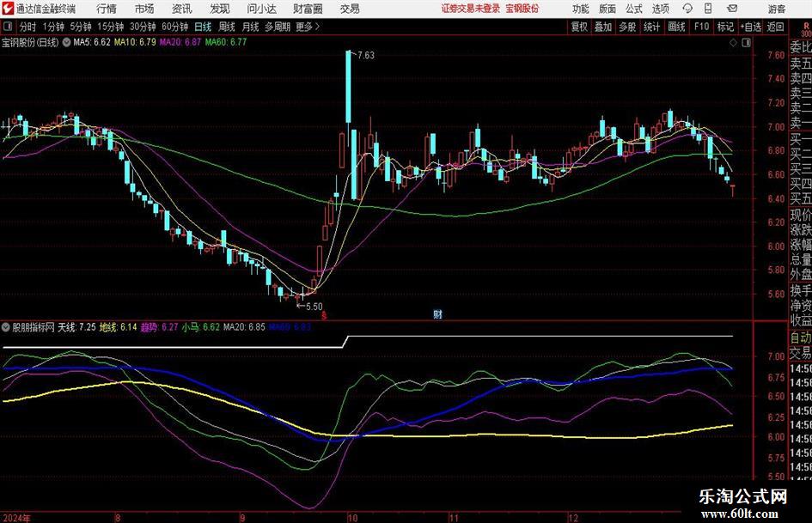Expand the main chart indicator settings arrow
The height and width of the screenshot is (523, 812).
[x=67, y=42]
